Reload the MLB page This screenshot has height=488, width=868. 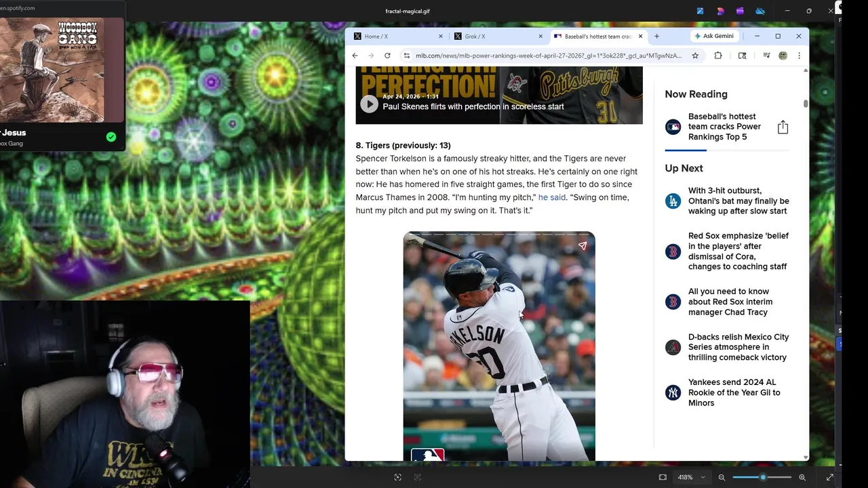coord(387,56)
